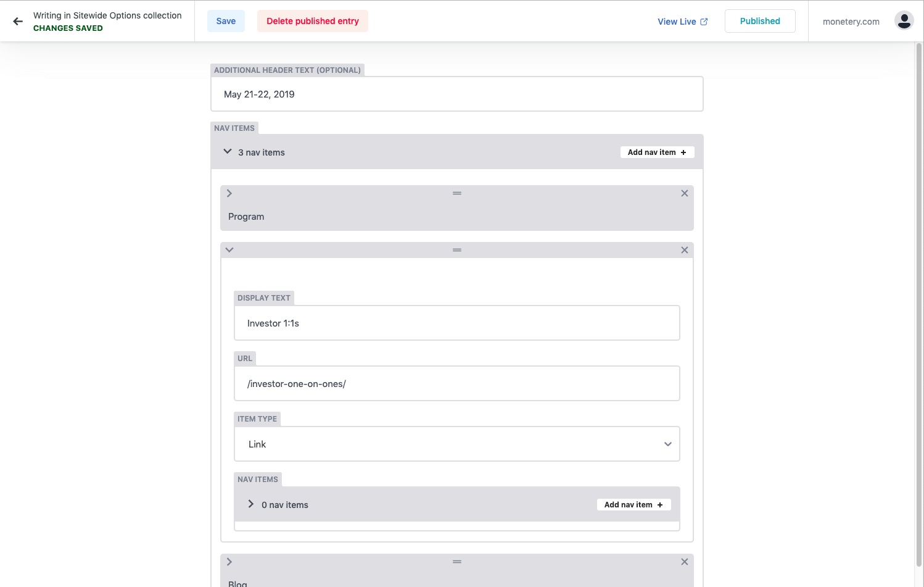The width and height of the screenshot is (924, 587).
Task: Remove the Program nav item
Action: tap(684, 193)
